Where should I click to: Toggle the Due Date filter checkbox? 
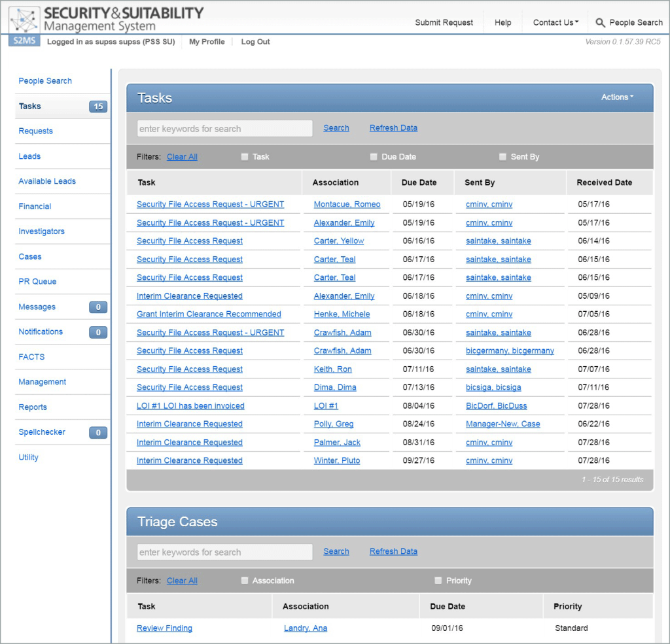tap(374, 157)
